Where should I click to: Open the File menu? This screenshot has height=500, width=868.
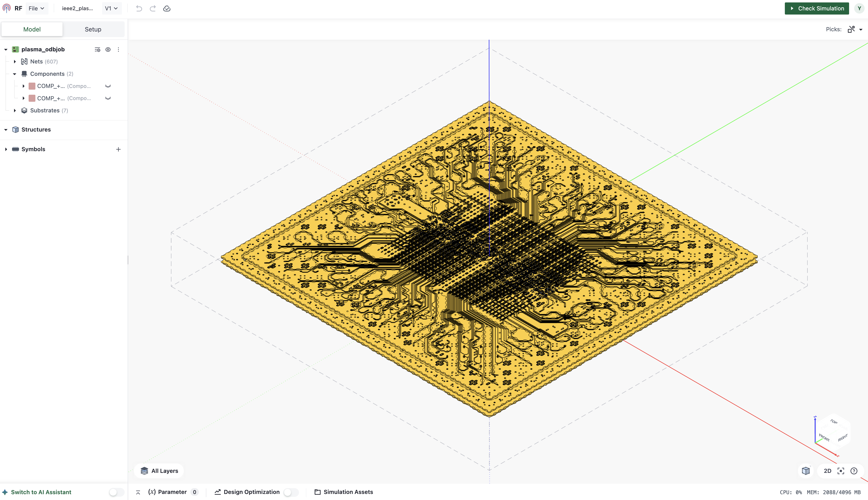click(36, 8)
